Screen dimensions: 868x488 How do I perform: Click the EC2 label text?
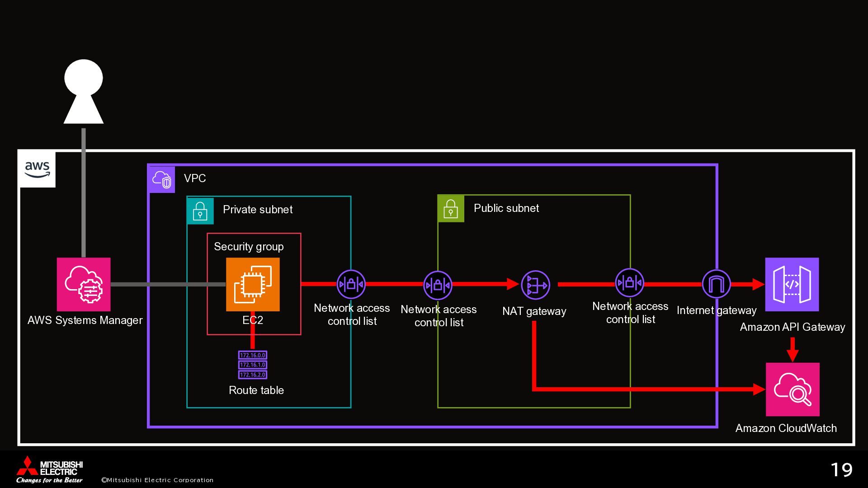(253, 320)
